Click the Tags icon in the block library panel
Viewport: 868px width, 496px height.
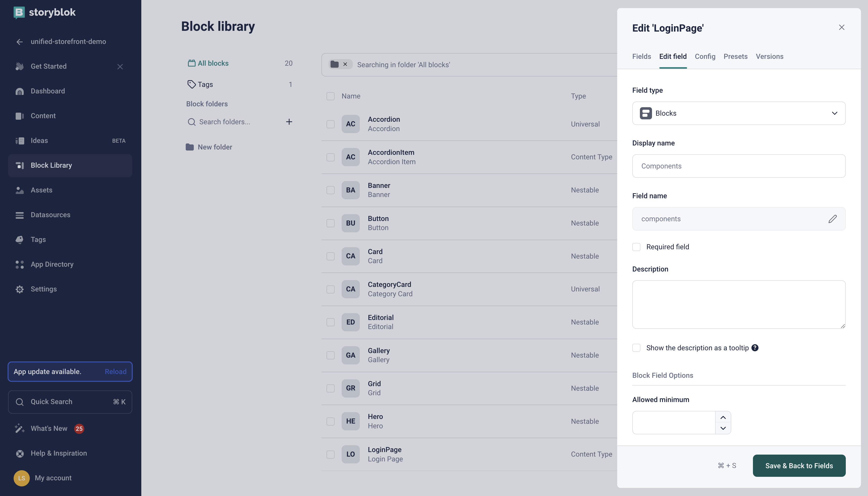point(192,84)
